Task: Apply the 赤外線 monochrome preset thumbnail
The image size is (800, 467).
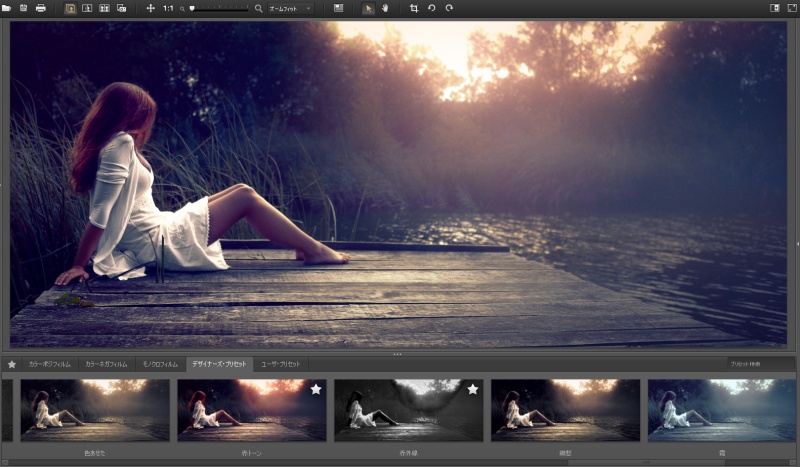Action: 409,410
